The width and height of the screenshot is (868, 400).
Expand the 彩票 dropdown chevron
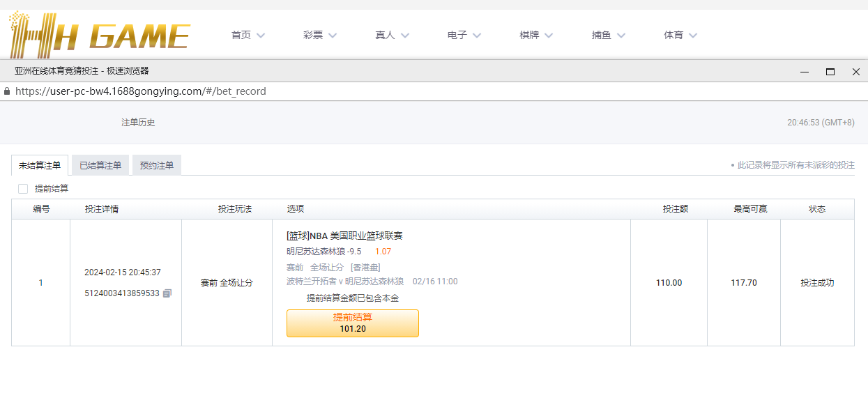(x=333, y=36)
